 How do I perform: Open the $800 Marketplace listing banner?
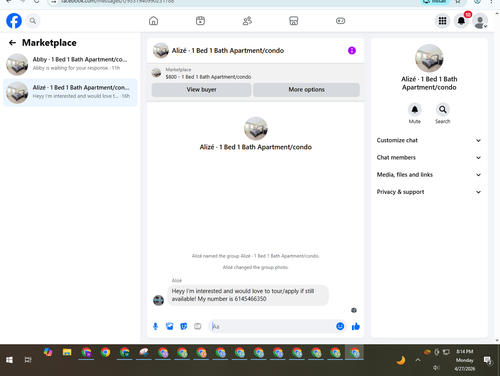(x=256, y=73)
